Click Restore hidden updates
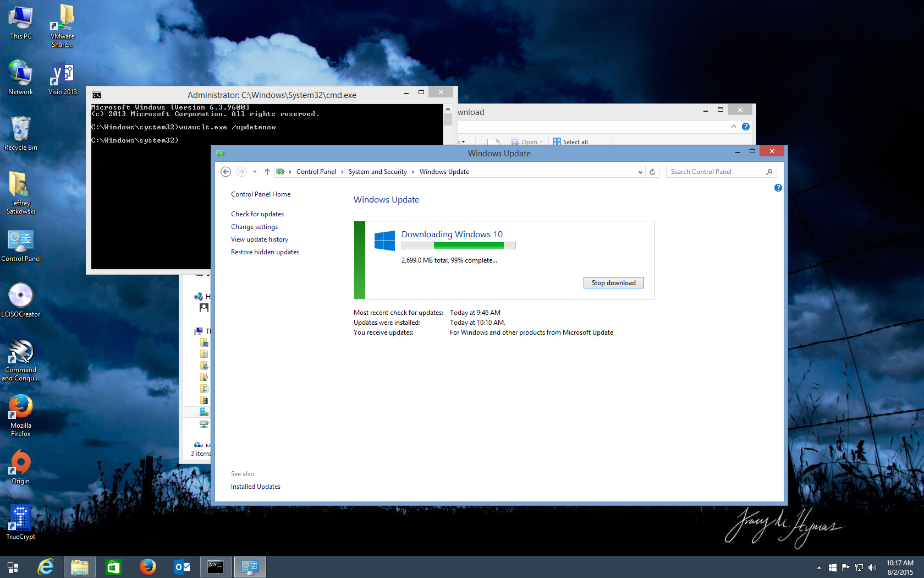 coord(265,252)
